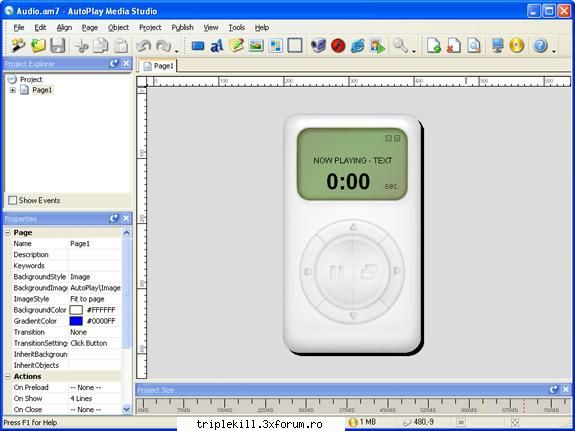Open the Project menu
This screenshot has height=431, width=575.
click(150, 28)
